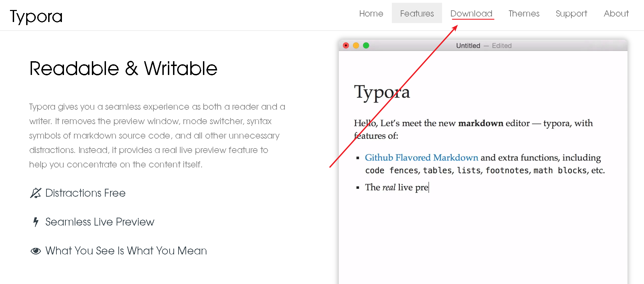Open the Support nav link
The height and width of the screenshot is (284, 644).
571,14
